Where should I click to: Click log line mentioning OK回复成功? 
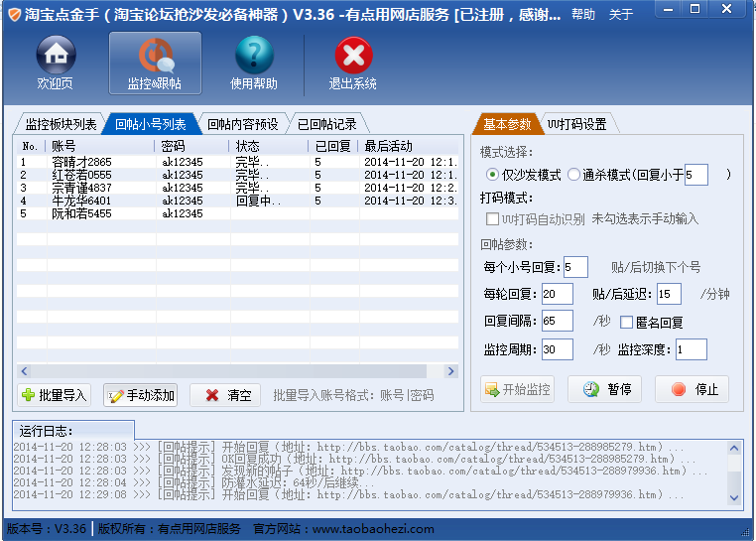click(x=354, y=459)
